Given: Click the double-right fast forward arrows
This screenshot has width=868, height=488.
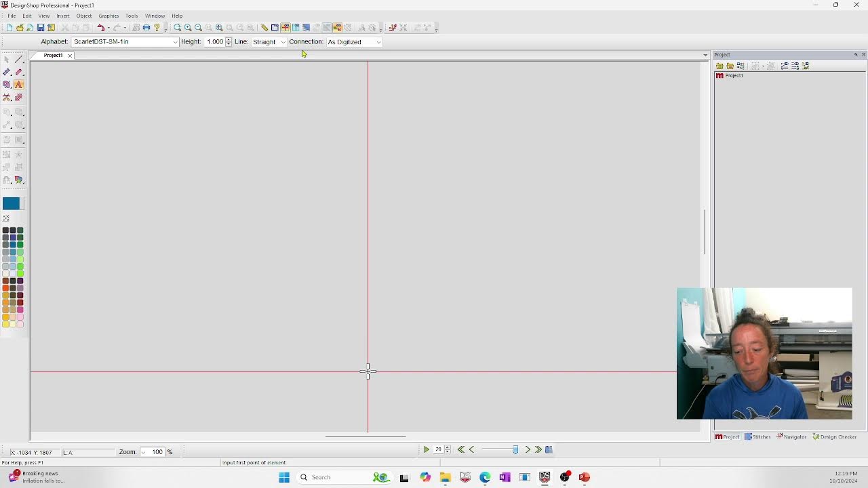Looking at the screenshot, I should [538, 449].
